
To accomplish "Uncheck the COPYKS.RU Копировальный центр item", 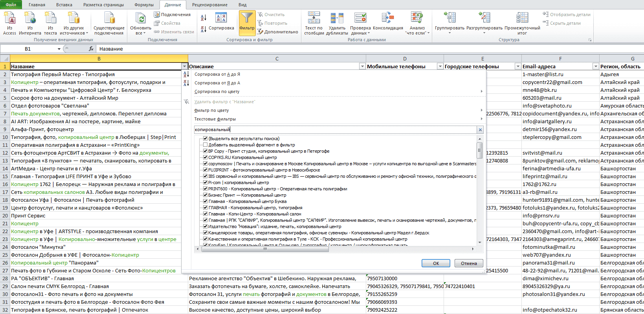I will (205, 157).
